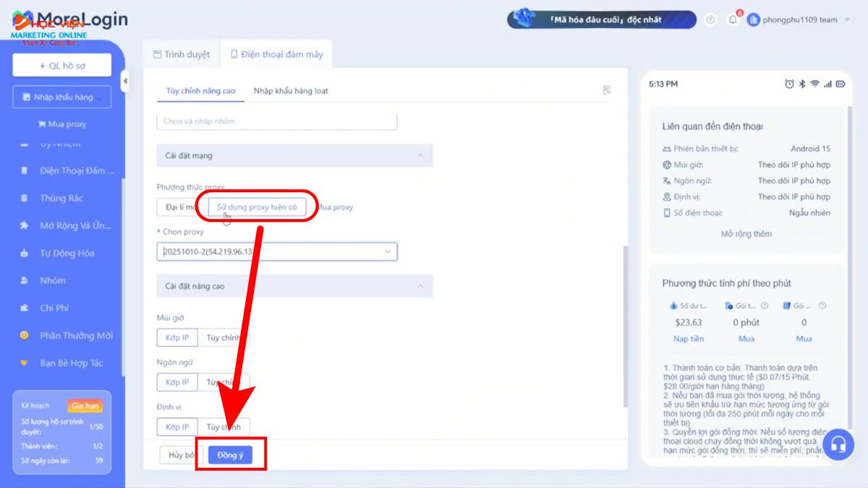868x488 pixels.
Task: Switch to Nhập khẩu hàng loạt tab
Action: tap(291, 91)
